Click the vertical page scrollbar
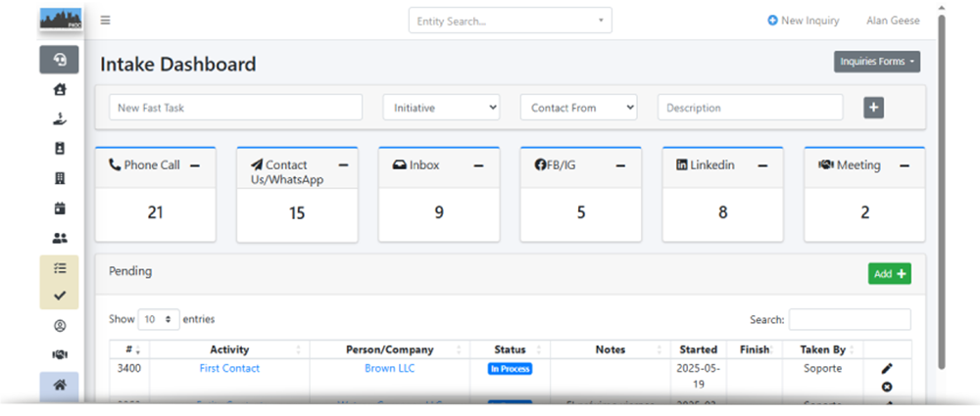 click(x=942, y=186)
